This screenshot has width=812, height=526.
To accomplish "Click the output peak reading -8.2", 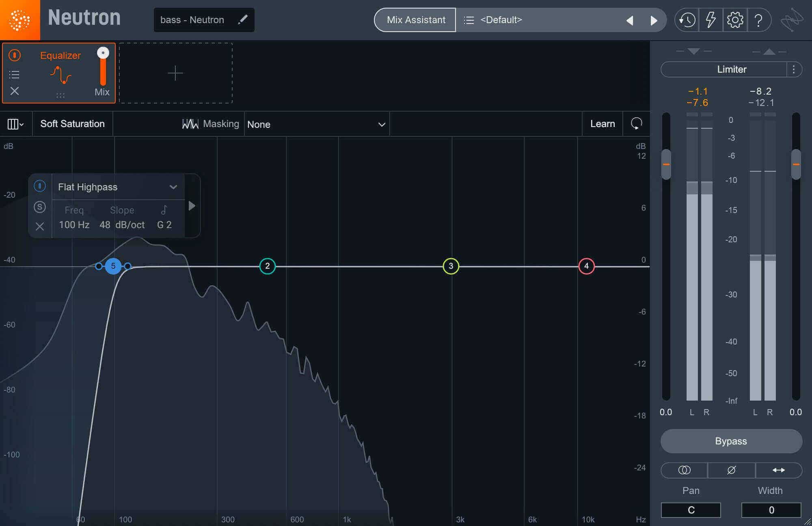I will (x=761, y=91).
